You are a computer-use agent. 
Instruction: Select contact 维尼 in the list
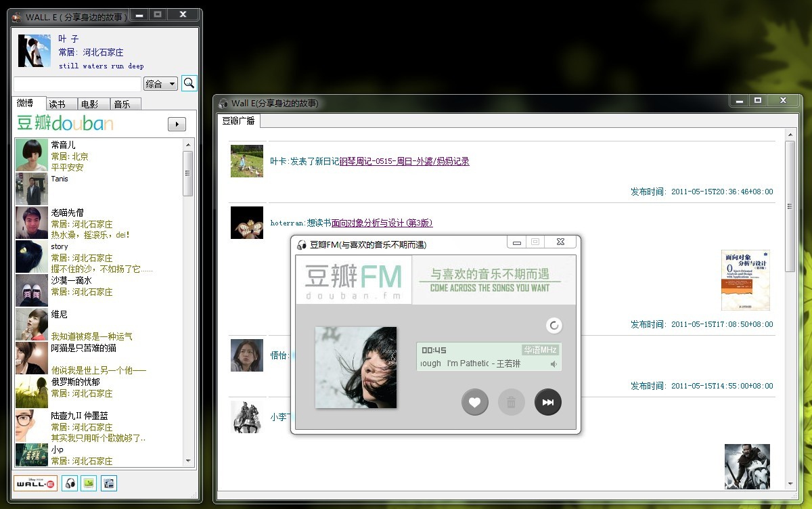pos(99,325)
